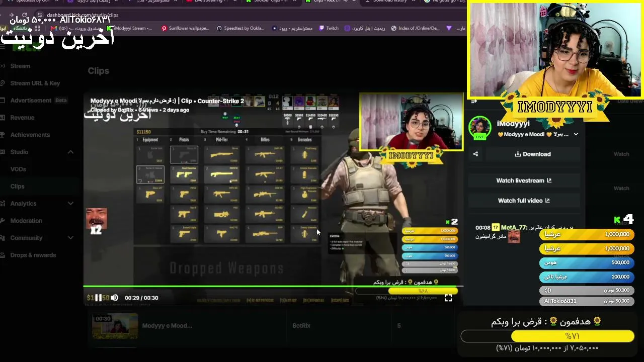Click the Gmail bookmark icon

pyautogui.click(x=54, y=28)
